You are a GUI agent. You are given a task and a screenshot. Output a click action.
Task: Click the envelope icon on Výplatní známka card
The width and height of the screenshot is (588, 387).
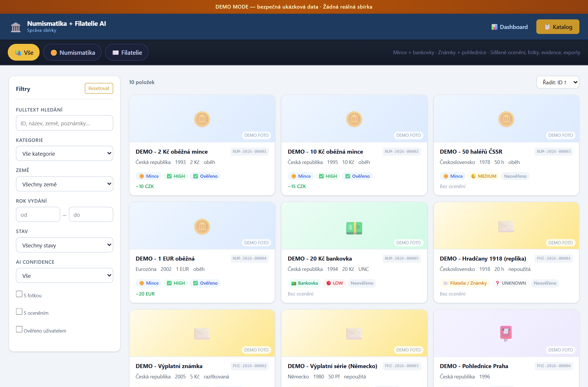tap(202, 334)
